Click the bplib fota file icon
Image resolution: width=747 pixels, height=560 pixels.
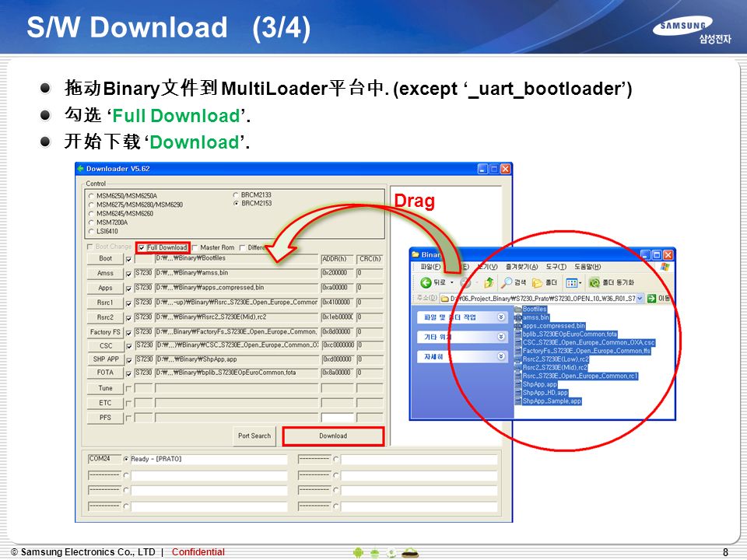(x=518, y=334)
